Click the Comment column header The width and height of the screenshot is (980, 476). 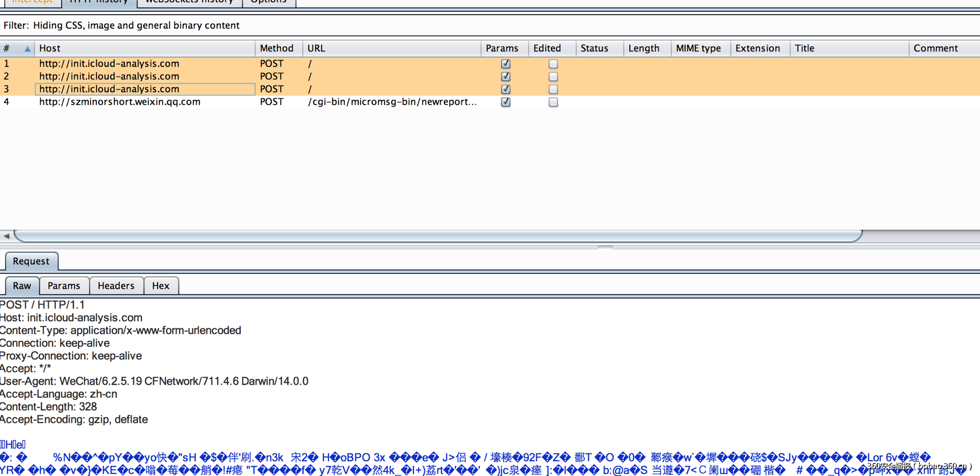[936, 48]
